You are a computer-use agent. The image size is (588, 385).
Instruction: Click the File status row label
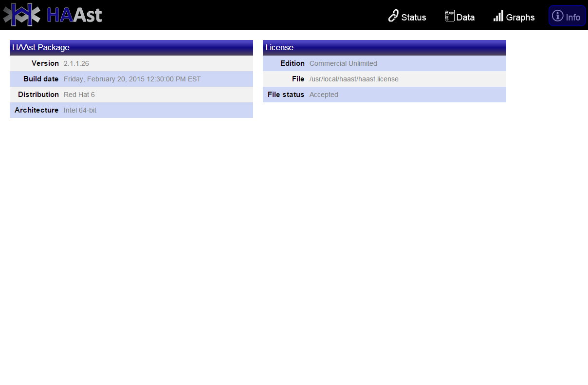click(x=286, y=95)
